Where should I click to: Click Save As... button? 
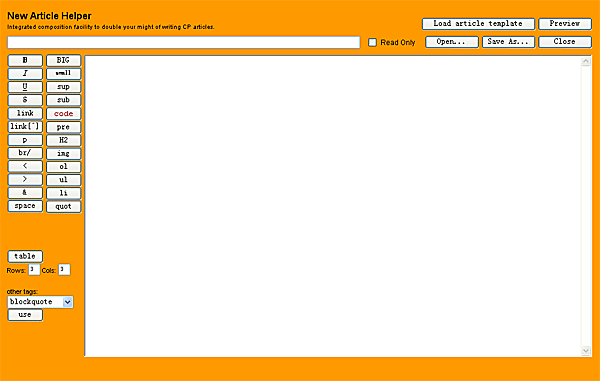pos(508,42)
